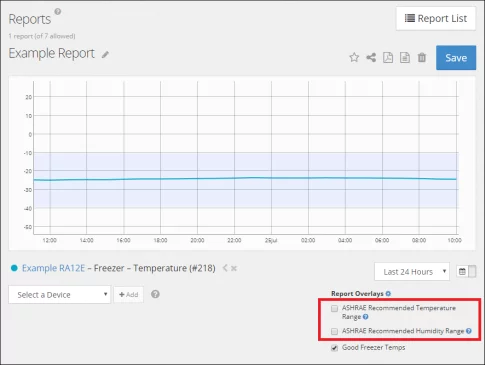Image resolution: width=485 pixels, height=365 pixels.
Task: Save the report
Action: 456,58
